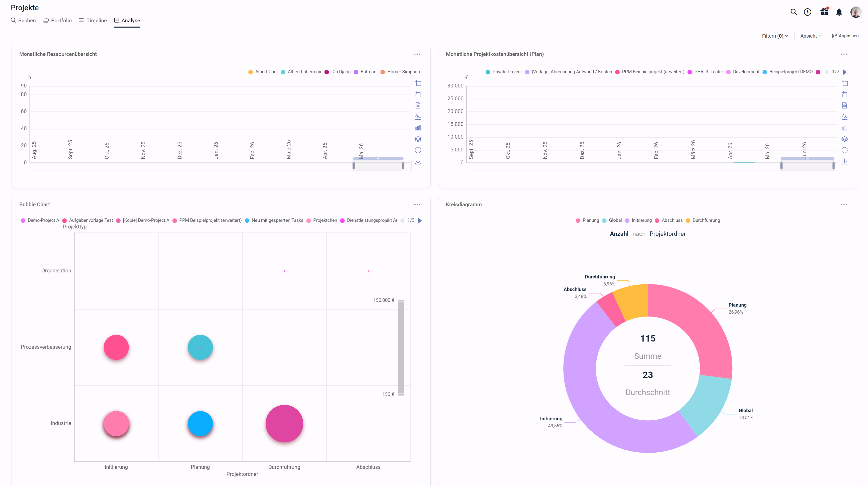Download the project cost chart image
868x486 pixels.
point(845,162)
